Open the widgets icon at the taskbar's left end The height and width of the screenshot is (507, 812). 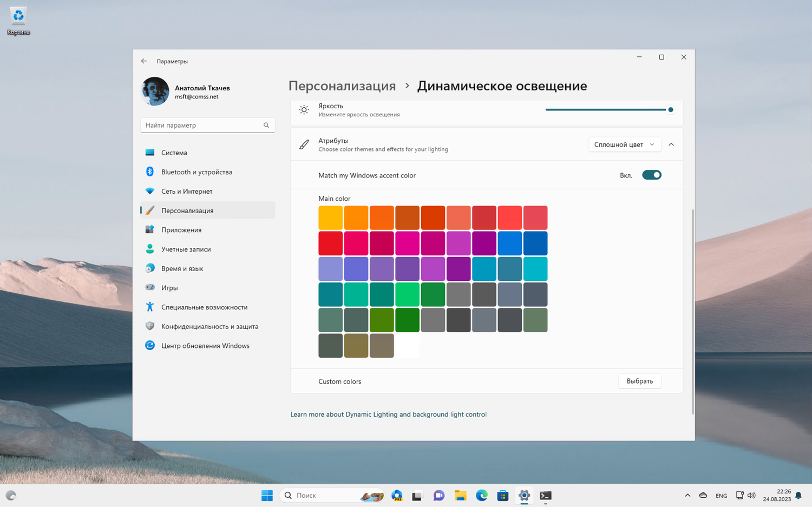(11, 495)
